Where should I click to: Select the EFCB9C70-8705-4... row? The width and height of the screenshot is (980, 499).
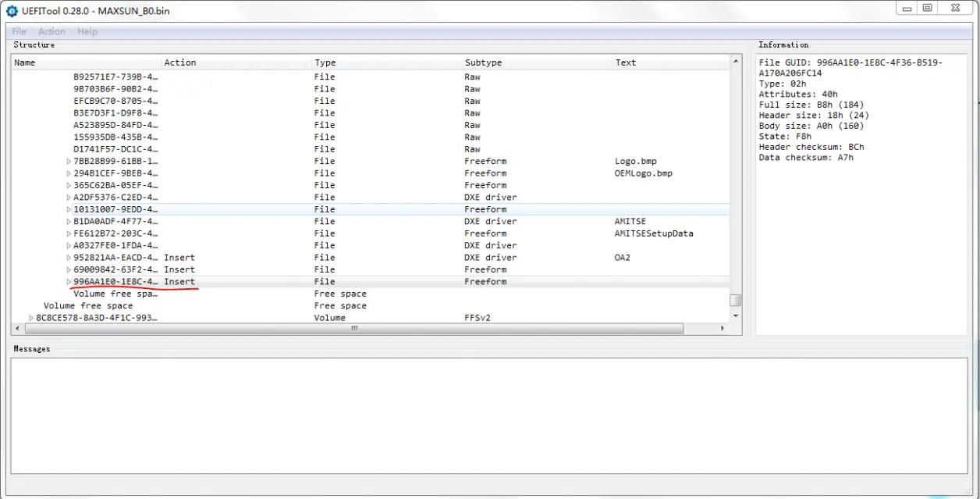click(x=371, y=101)
